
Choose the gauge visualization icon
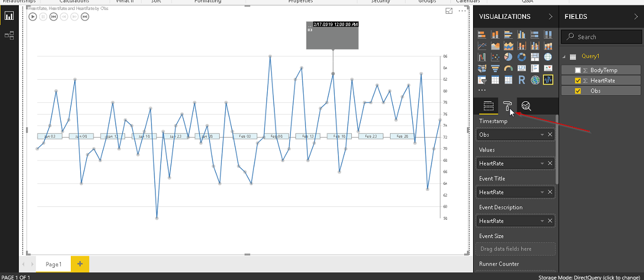(508, 69)
